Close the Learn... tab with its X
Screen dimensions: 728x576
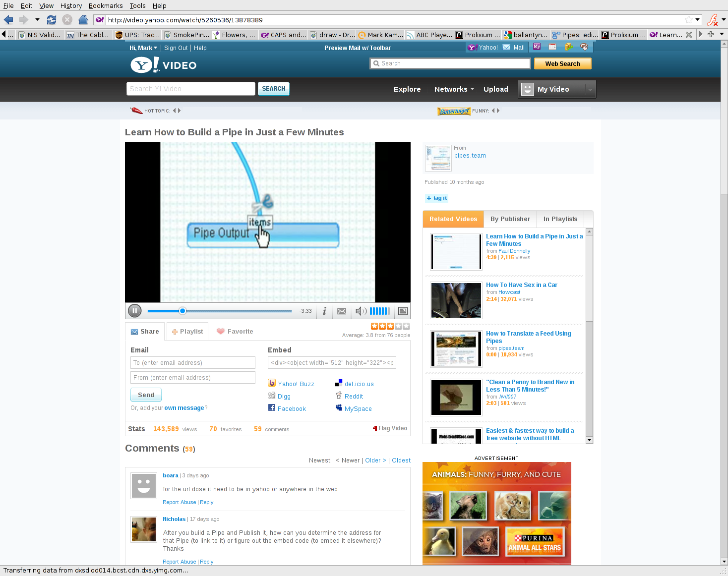point(689,35)
